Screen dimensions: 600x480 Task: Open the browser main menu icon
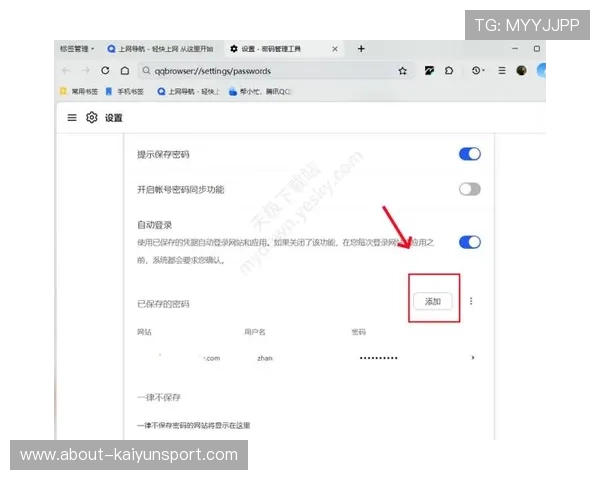[x=502, y=70]
